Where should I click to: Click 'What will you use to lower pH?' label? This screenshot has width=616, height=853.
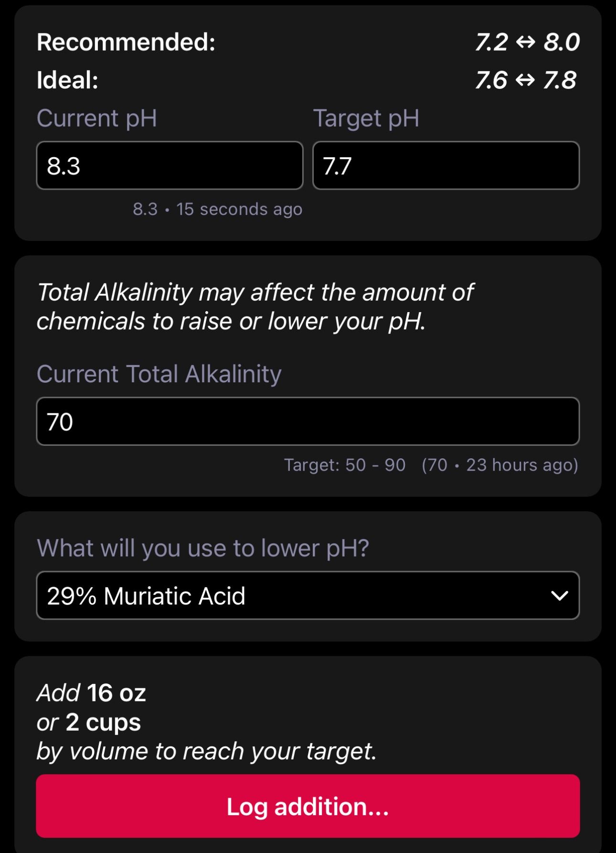[203, 548]
